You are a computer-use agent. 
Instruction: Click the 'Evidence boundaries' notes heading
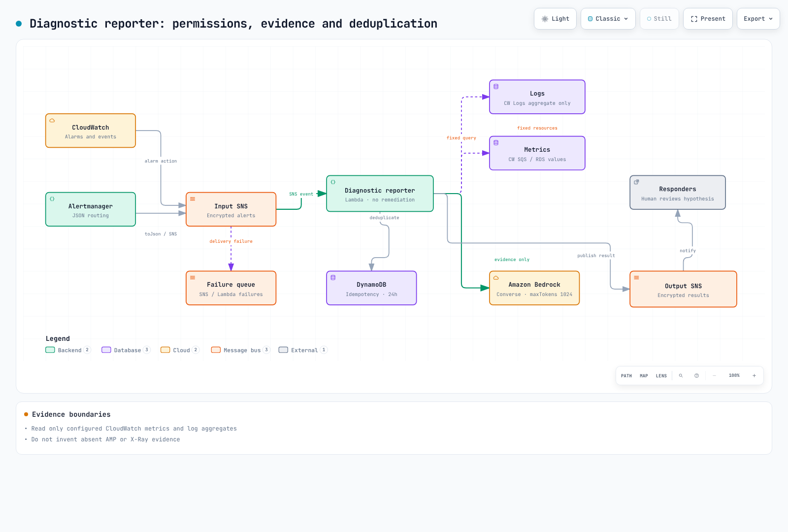(71, 414)
